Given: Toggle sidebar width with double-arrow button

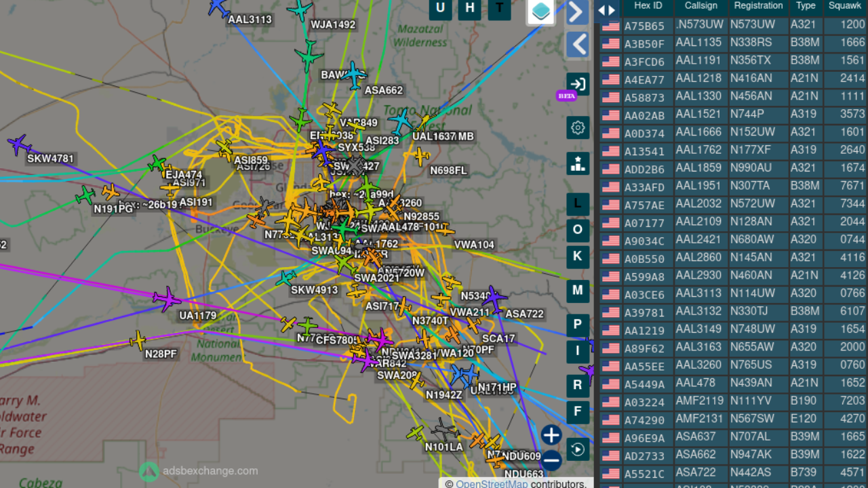Looking at the screenshot, I should (606, 9).
